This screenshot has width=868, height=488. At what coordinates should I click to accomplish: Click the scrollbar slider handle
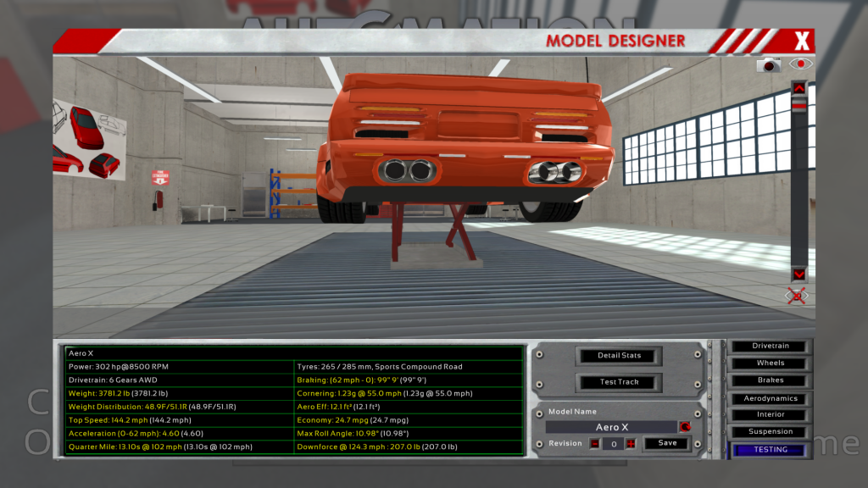click(x=798, y=104)
